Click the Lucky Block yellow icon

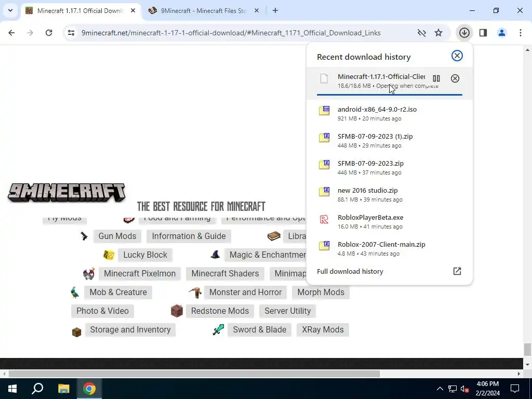tap(109, 255)
